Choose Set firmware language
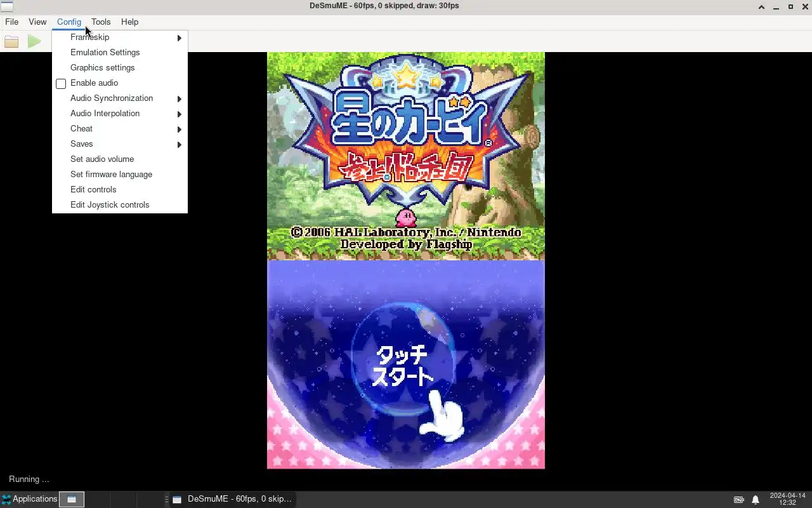The height and width of the screenshot is (508, 812). pos(120,175)
